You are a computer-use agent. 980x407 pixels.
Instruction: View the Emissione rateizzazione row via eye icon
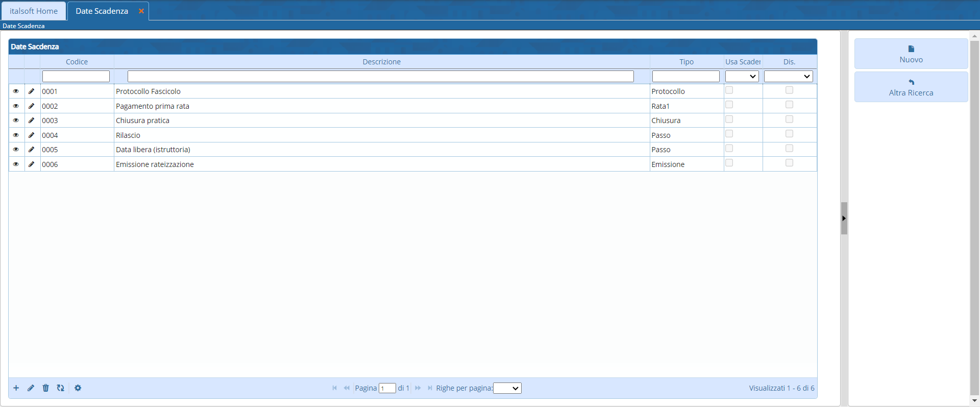[x=16, y=164]
